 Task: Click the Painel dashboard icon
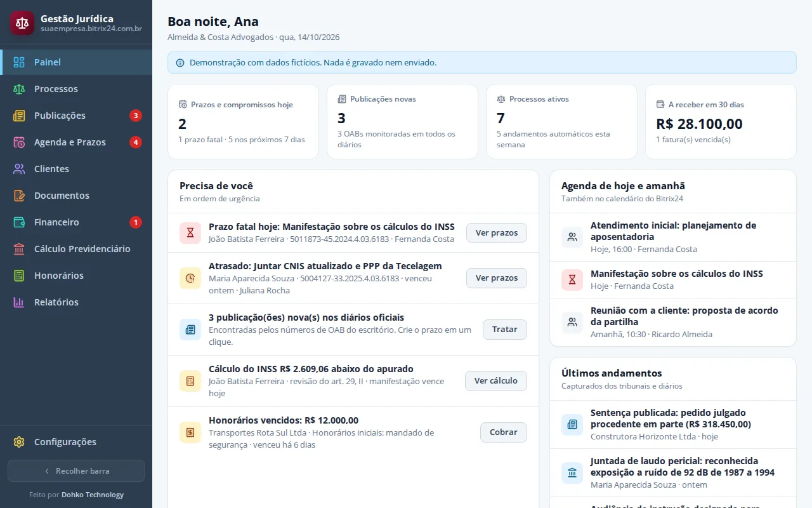point(19,62)
